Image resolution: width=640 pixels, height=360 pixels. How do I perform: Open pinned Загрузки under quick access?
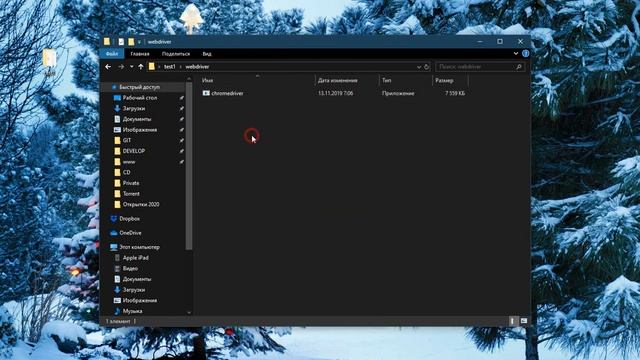click(x=134, y=109)
